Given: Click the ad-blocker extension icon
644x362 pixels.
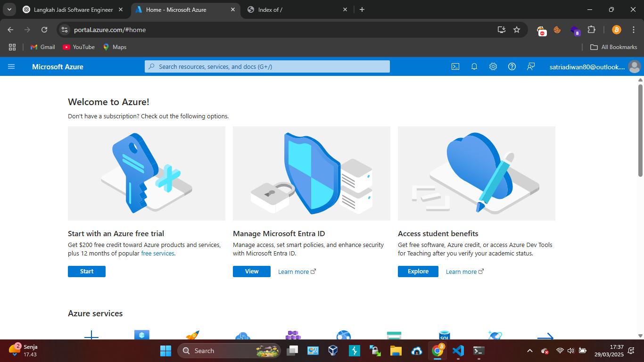Looking at the screenshot, I should [x=542, y=31].
